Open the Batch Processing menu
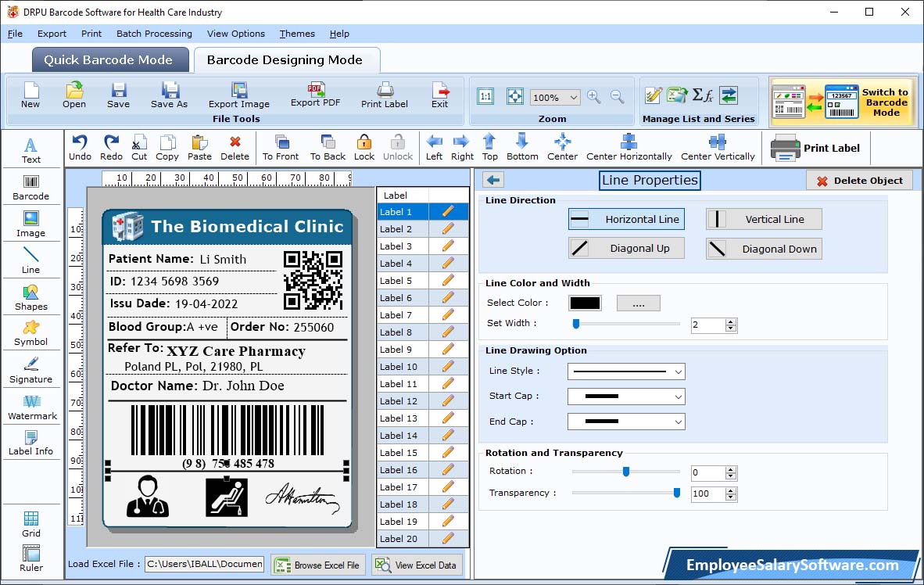The image size is (924, 585). click(155, 34)
